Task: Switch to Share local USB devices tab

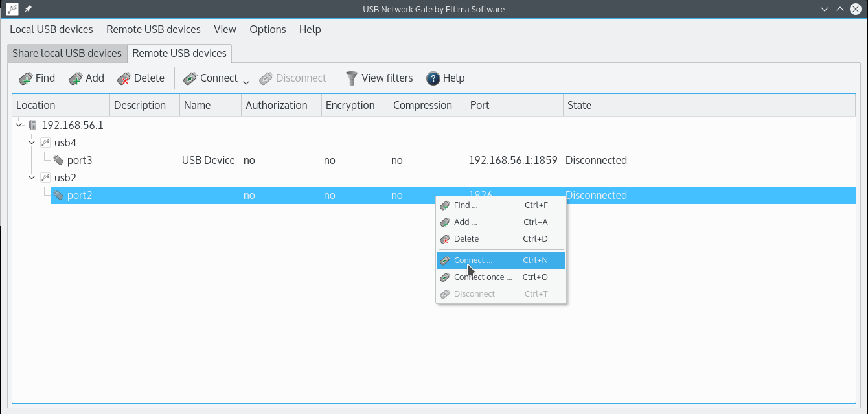Action: tap(67, 53)
